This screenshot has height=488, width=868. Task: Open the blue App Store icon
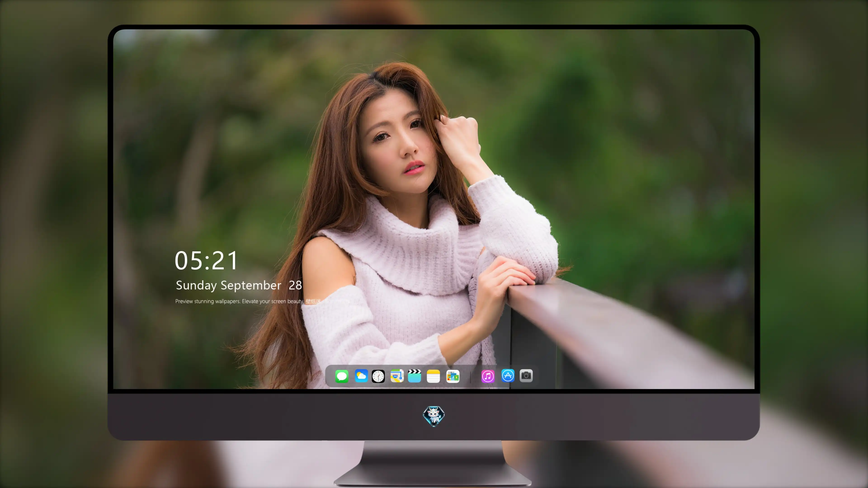pos(508,375)
